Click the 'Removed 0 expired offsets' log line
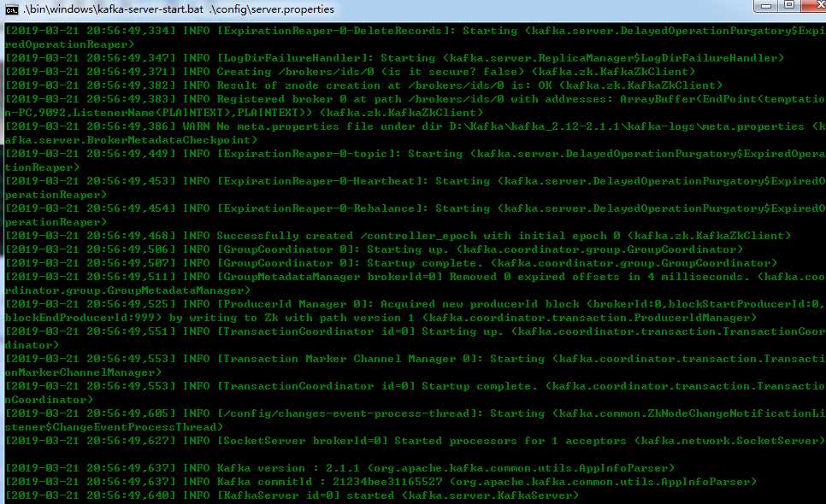This screenshot has height=504, width=826. tap(415, 284)
